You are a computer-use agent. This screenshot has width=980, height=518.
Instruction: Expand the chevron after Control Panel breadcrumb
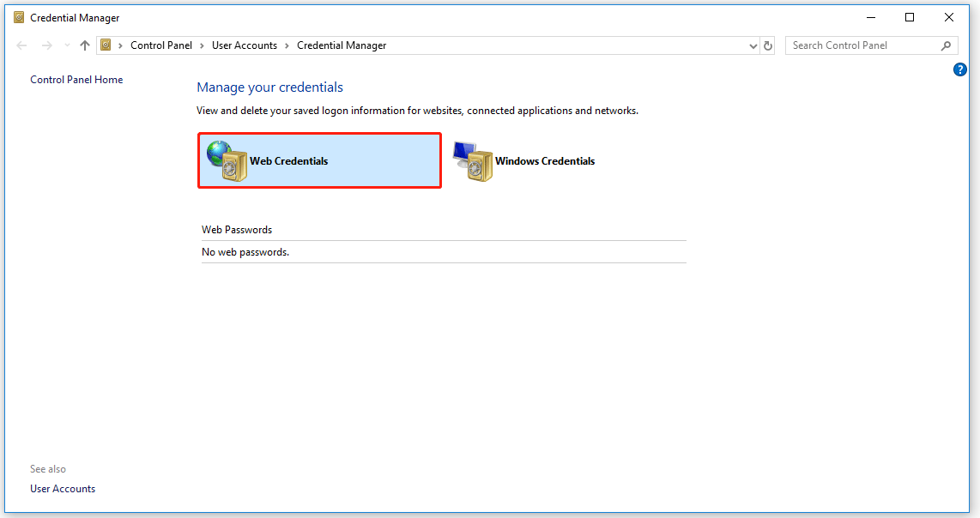tap(202, 45)
